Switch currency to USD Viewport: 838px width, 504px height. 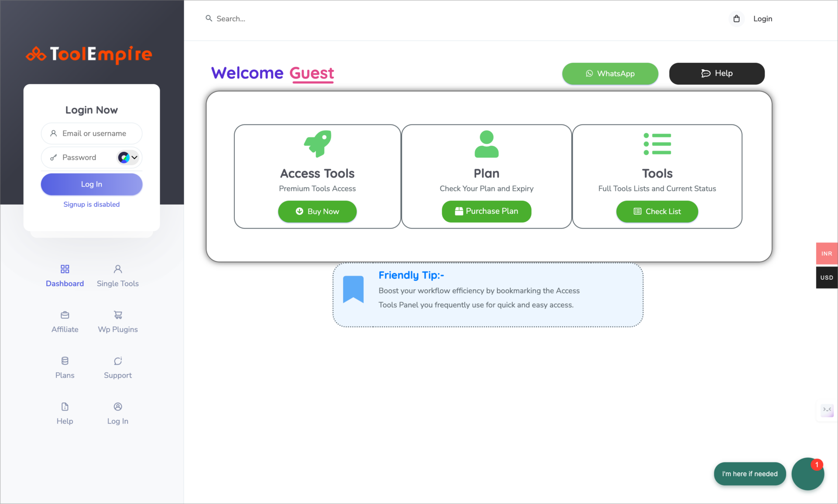pyautogui.click(x=827, y=278)
